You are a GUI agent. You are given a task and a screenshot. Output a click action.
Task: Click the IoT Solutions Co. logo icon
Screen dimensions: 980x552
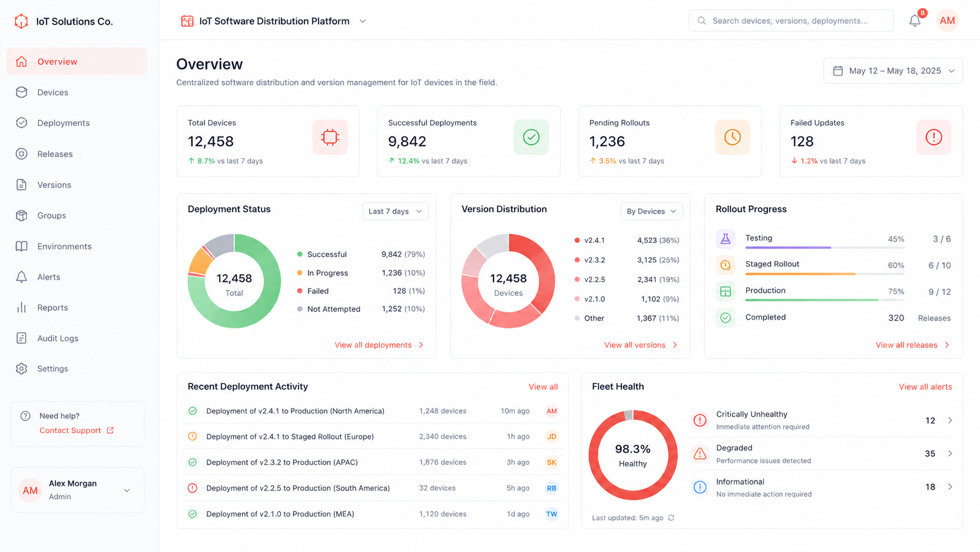click(21, 21)
